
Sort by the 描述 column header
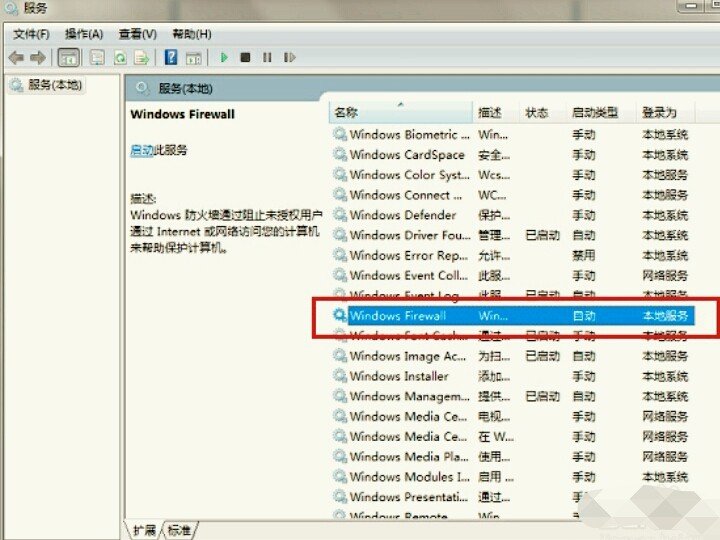(x=496, y=112)
